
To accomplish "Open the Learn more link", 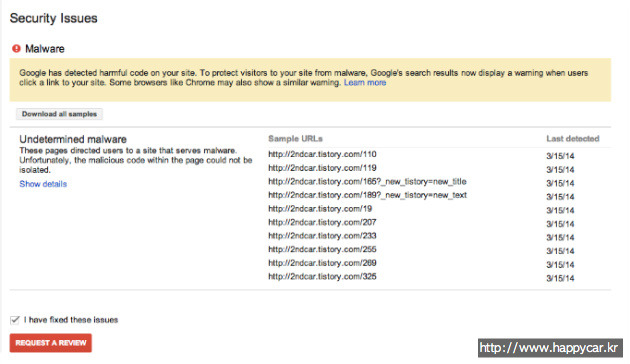I will coord(365,83).
